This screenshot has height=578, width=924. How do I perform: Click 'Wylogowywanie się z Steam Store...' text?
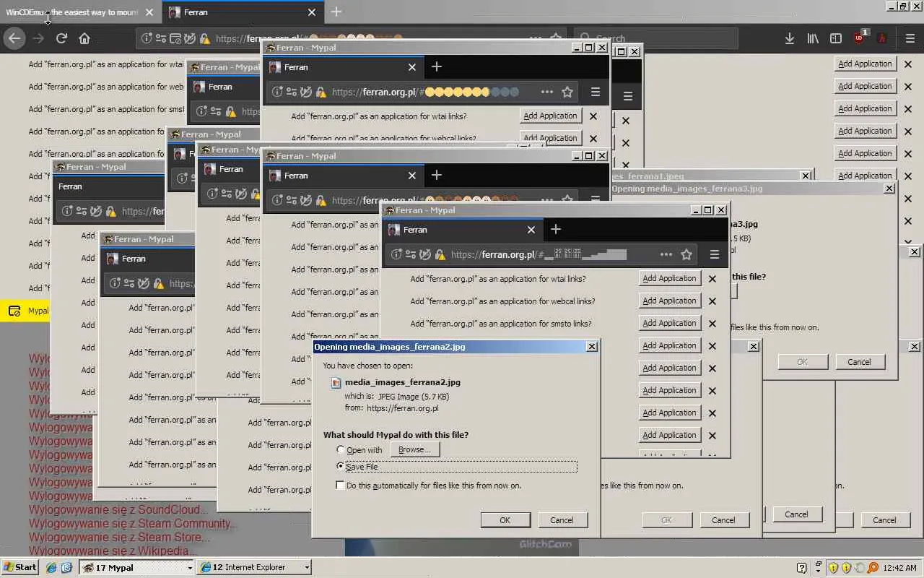tap(119, 538)
